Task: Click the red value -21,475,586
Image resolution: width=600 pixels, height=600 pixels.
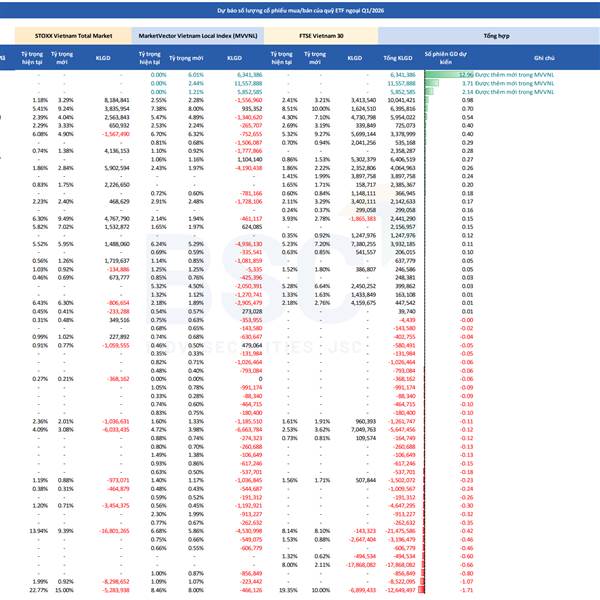Action: pyautogui.click(x=400, y=531)
